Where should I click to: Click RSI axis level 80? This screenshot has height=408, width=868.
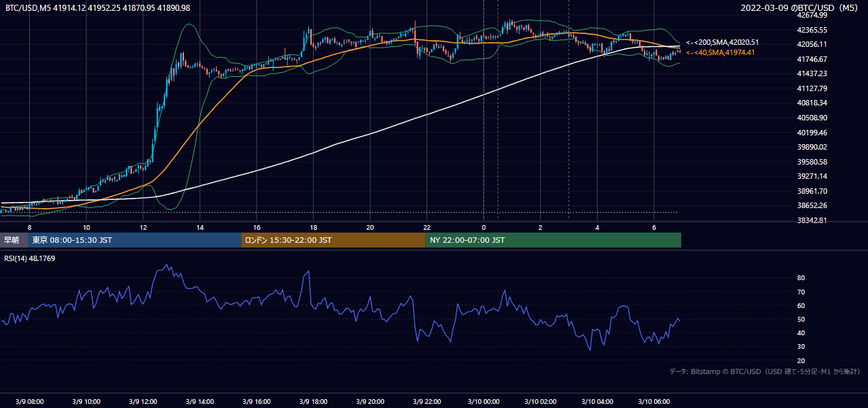[801, 278]
